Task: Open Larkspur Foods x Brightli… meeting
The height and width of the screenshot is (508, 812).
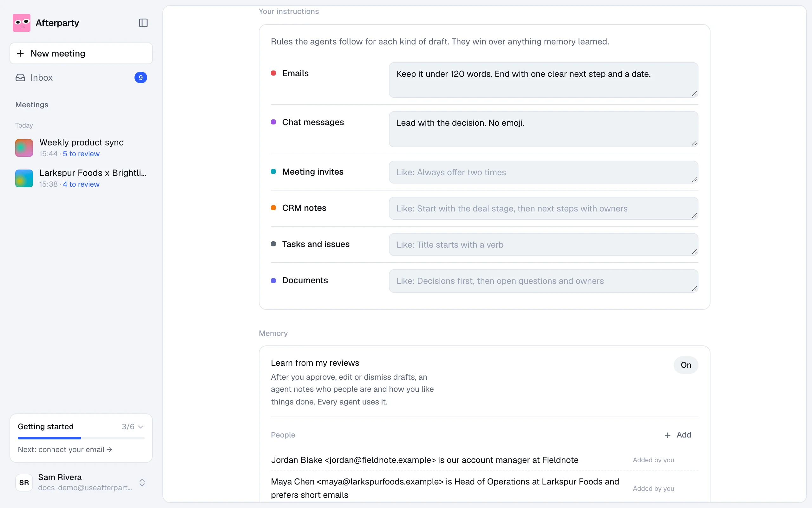Action: point(81,178)
